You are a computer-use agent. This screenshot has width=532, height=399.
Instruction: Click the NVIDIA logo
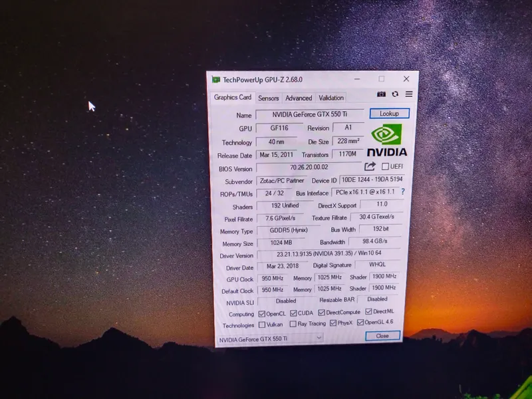(387, 140)
